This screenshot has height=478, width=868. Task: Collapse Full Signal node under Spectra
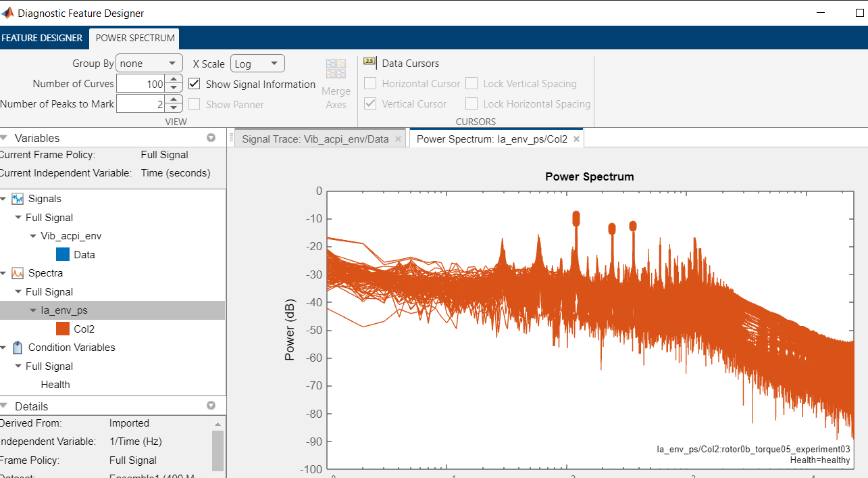[18, 292]
